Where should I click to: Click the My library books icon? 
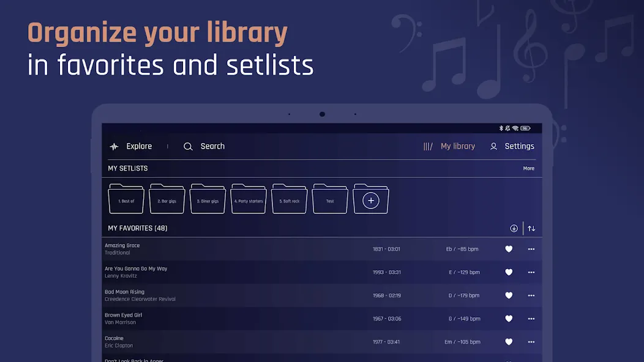click(x=428, y=147)
